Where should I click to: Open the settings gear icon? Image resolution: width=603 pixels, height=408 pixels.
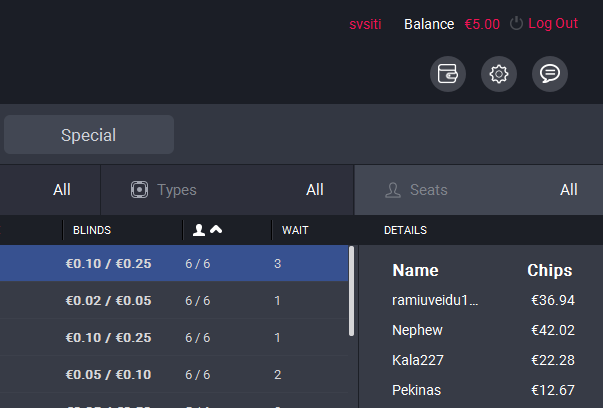point(499,74)
